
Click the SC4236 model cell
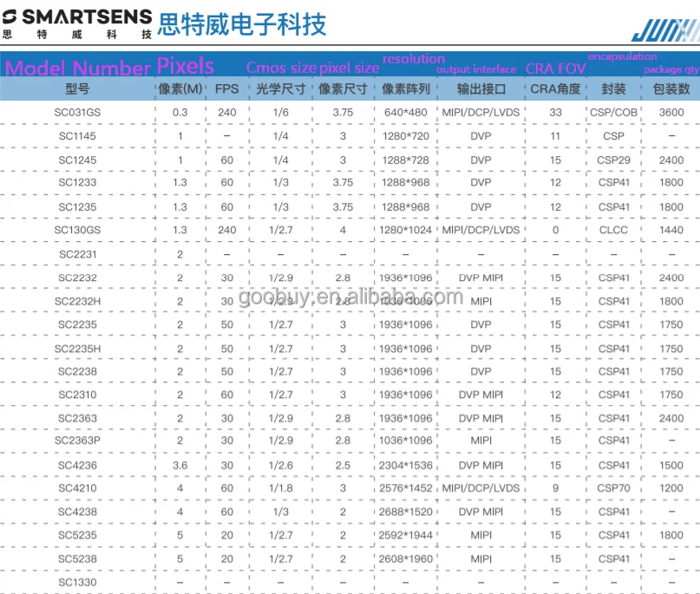click(x=77, y=466)
